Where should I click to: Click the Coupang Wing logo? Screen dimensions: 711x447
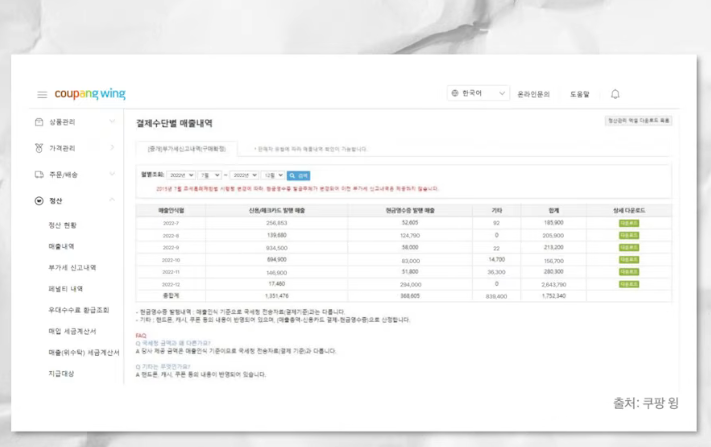coord(90,94)
